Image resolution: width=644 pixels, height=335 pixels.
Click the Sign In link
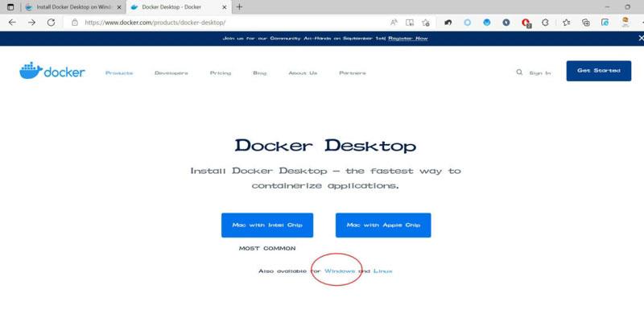(540, 73)
